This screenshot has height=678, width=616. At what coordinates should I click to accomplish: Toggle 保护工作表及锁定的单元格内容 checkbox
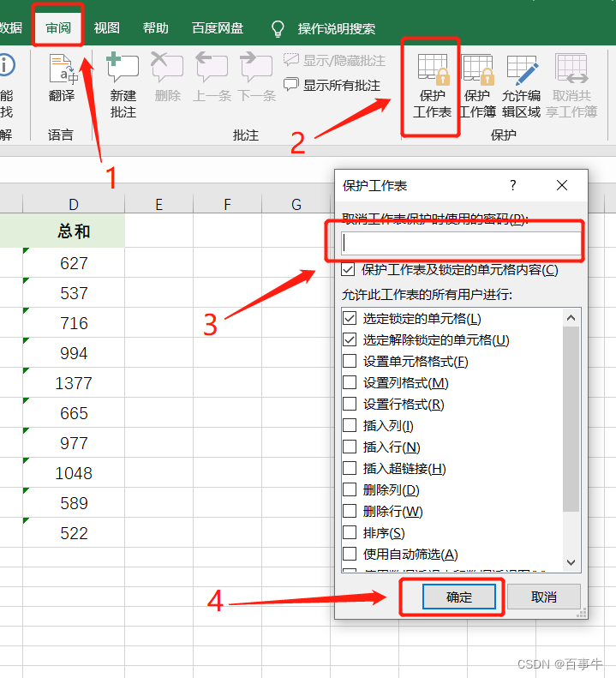348,270
